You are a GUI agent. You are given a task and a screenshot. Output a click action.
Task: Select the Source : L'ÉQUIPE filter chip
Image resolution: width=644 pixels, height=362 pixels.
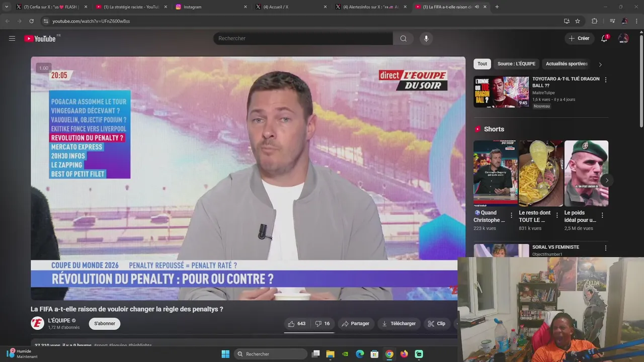516,64
